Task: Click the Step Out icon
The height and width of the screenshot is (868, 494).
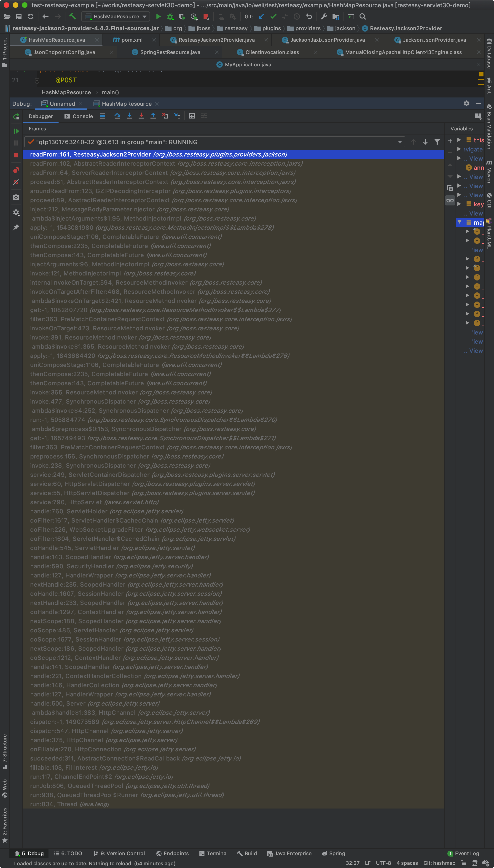Action: coord(153,116)
